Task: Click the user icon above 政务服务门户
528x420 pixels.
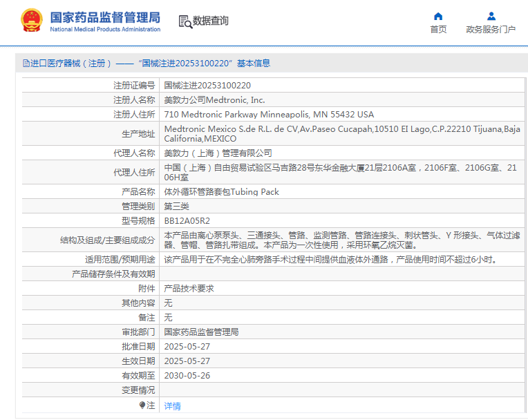Action: (x=491, y=16)
